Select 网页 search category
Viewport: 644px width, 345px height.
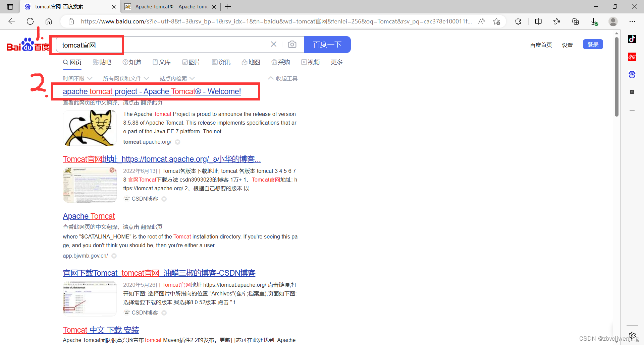tap(72, 62)
